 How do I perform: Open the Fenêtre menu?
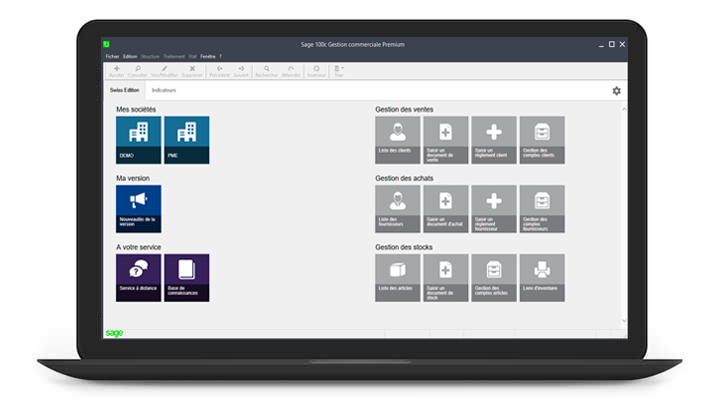208,57
